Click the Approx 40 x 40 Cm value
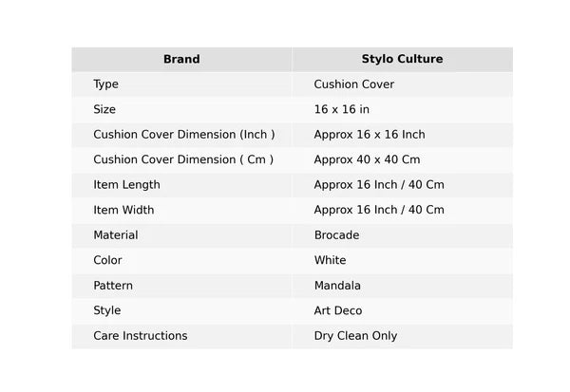 (x=367, y=159)
